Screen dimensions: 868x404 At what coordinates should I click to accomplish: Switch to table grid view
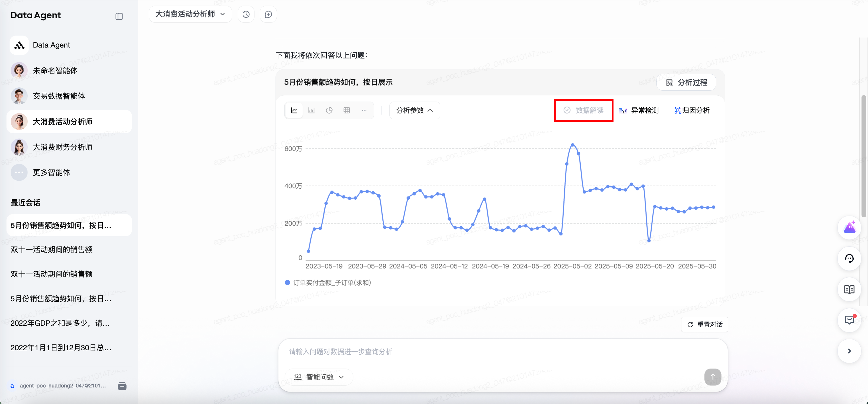346,110
